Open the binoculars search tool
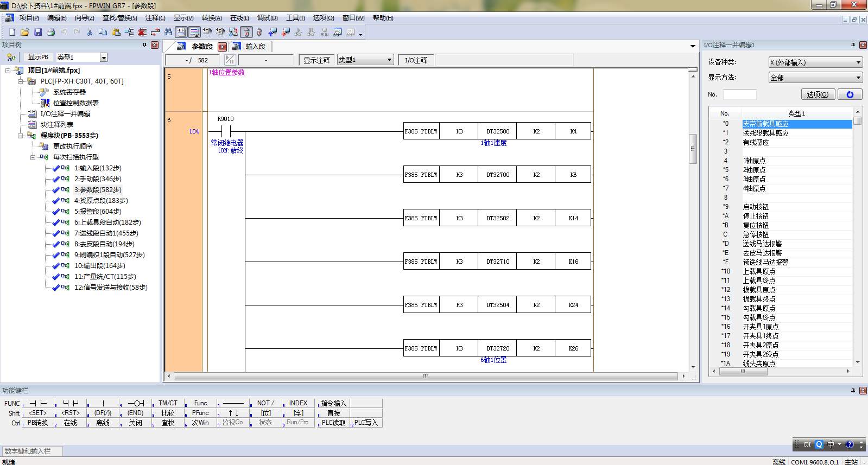Viewport: 868px width, 465px height. 168,32
